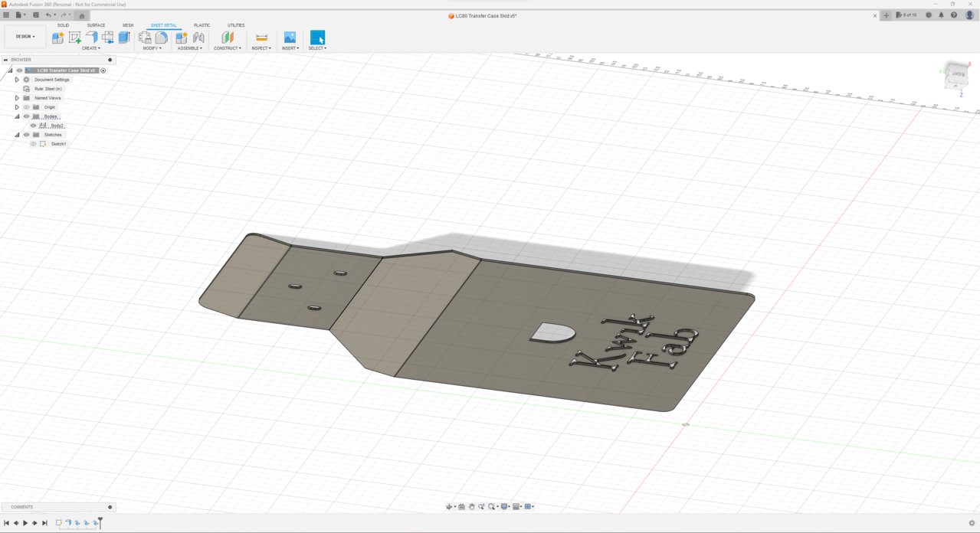Select the SHEET METAL tab
Image resolution: width=980 pixels, height=533 pixels.
pos(163,25)
